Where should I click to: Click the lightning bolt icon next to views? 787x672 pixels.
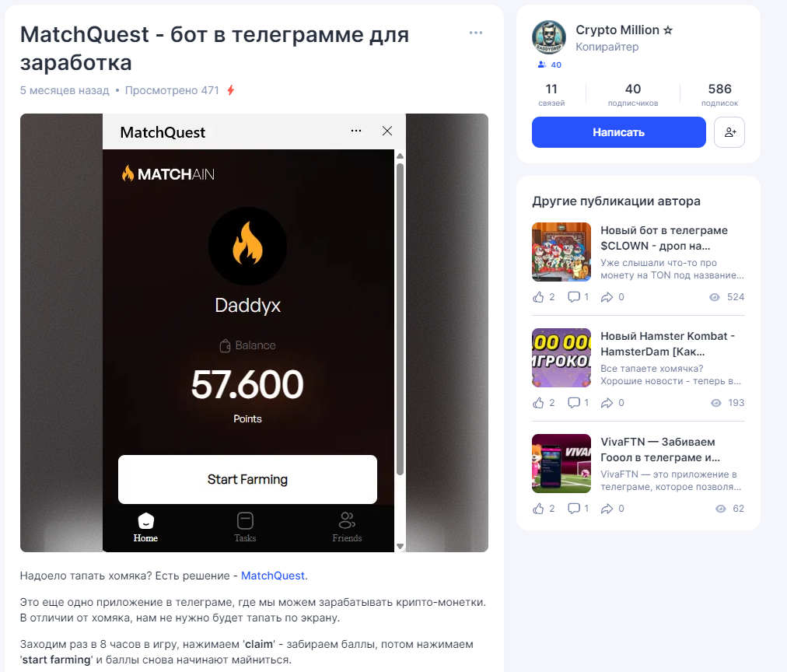(x=230, y=90)
